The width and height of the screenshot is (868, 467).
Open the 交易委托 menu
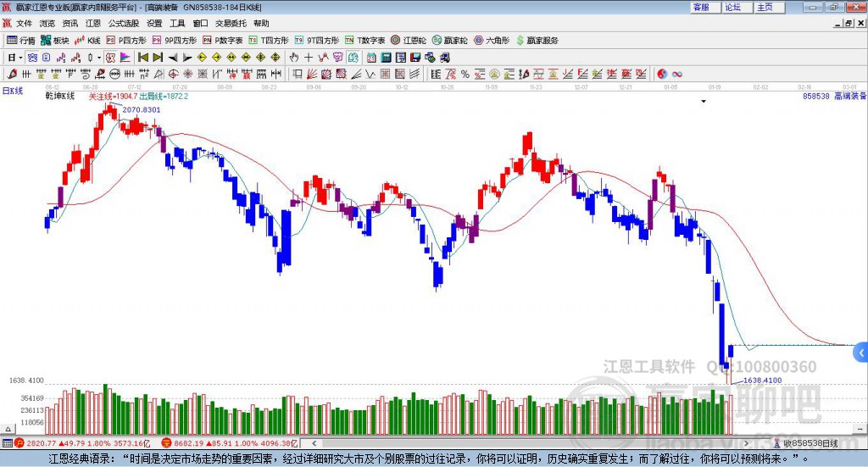pos(231,23)
